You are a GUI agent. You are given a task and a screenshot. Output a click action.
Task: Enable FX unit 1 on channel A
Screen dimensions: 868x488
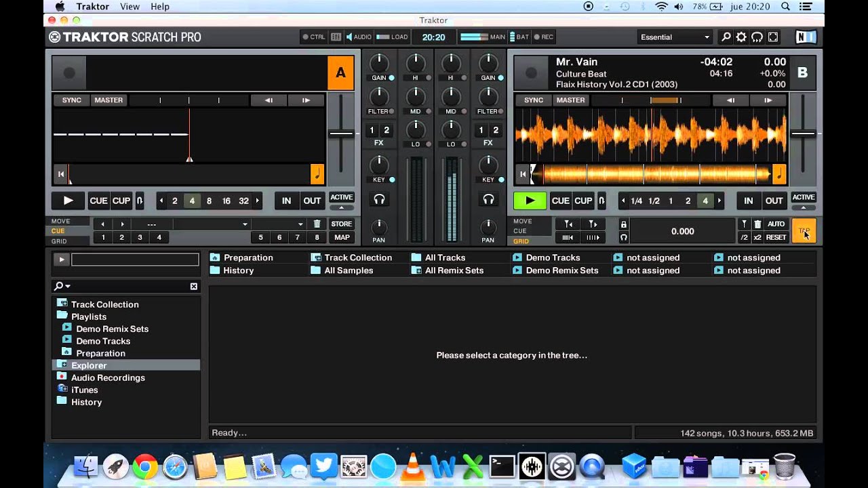(372, 130)
